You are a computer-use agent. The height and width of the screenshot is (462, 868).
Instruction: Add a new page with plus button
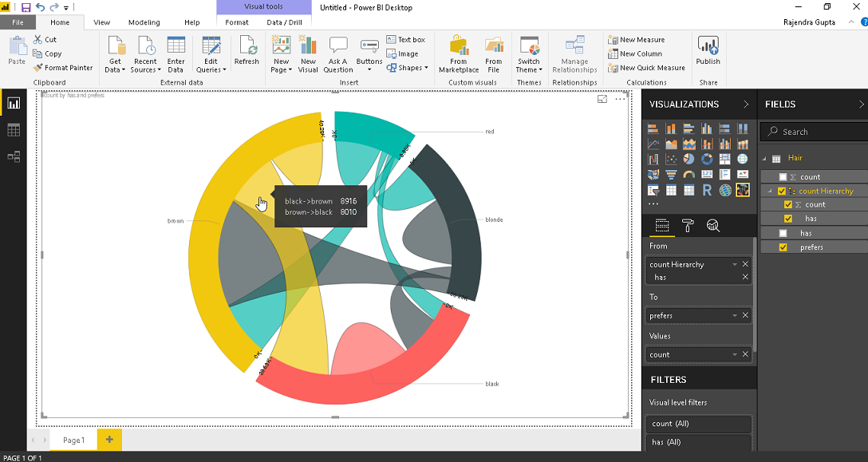pyautogui.click(x=109, y=440)
